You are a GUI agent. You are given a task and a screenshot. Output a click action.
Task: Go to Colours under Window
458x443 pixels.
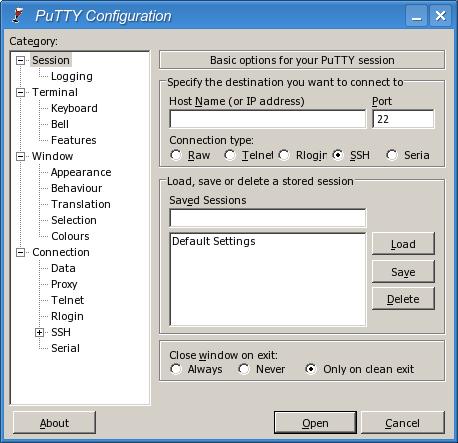tap(70, 236)
